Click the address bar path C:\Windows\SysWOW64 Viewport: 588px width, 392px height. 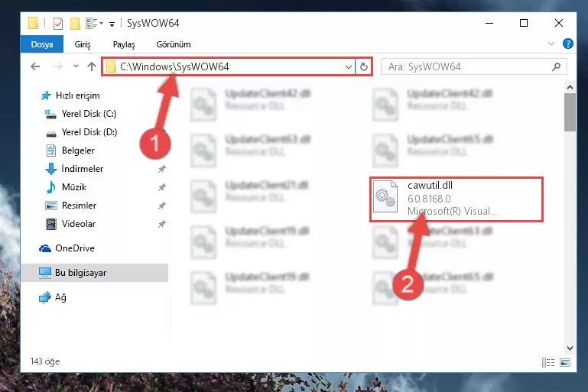coord(174,66)
